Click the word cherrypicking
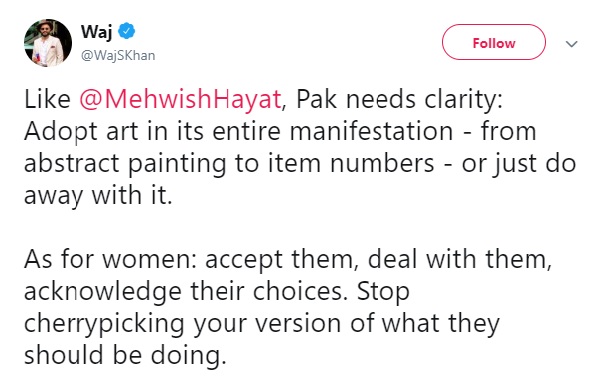Screen dimensions: 609x382 104,325
